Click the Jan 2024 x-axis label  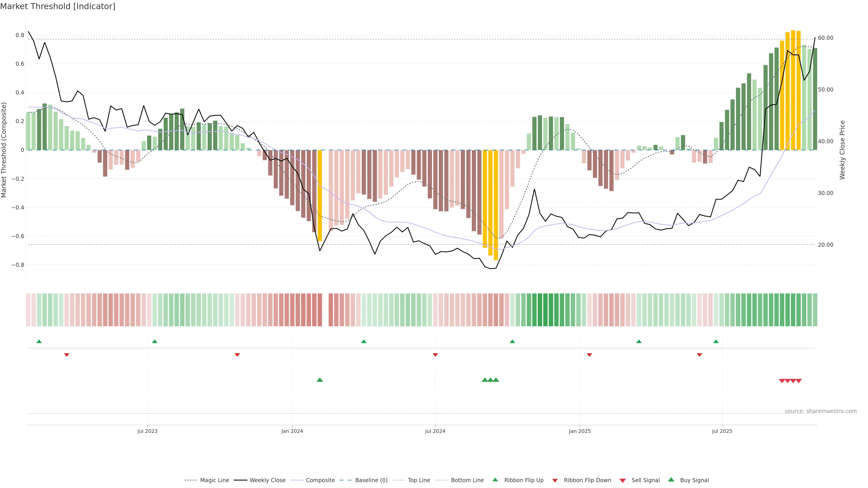(x=292, y=431)
